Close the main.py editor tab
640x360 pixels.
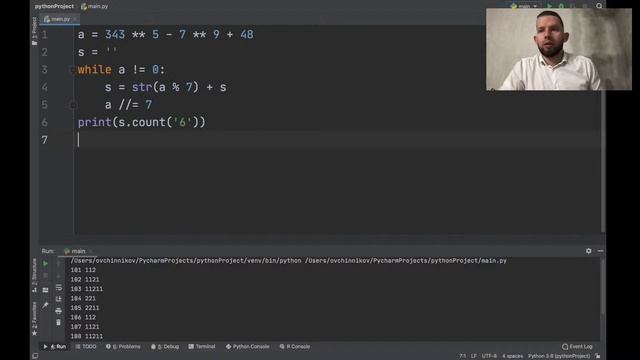click(x=75, y=19)
